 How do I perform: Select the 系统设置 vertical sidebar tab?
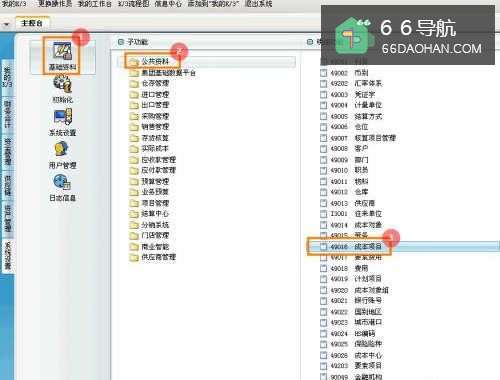coord(7,255)
